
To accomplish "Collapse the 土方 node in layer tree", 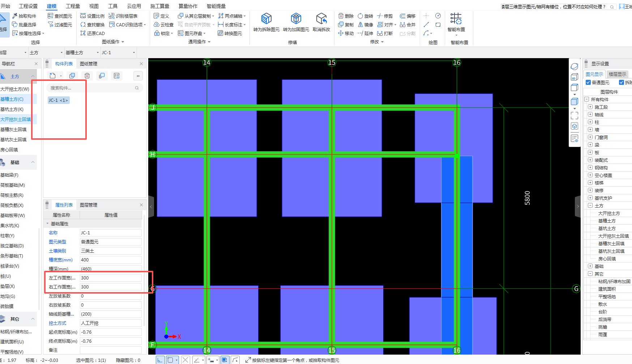I will click(x=590, y=205).
